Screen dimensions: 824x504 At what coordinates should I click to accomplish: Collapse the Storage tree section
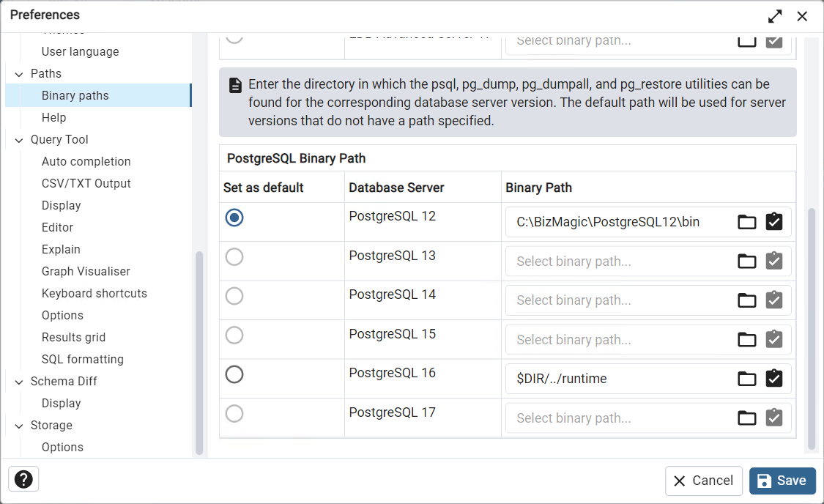coord(19,426)
